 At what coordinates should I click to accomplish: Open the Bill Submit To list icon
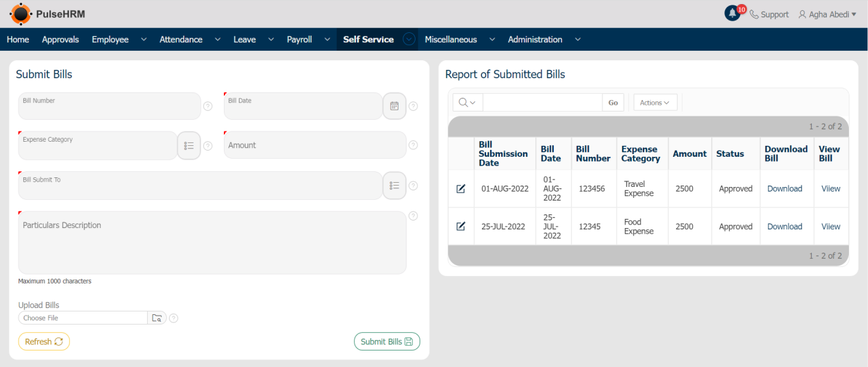tap(394, 186)
